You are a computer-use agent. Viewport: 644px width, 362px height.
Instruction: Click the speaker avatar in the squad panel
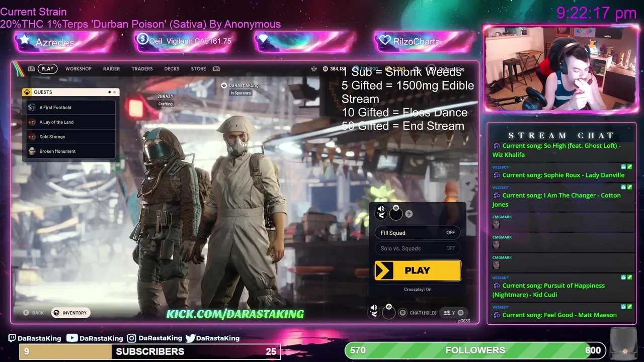(381, 213)
